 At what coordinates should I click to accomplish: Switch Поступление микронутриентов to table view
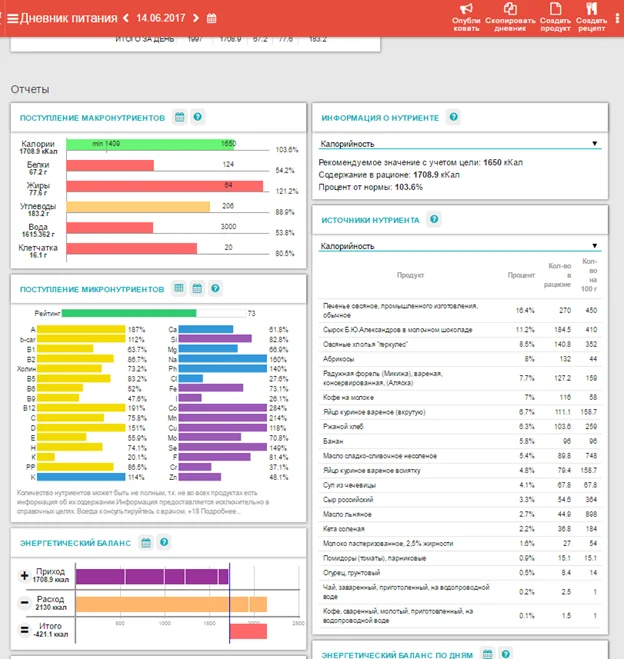pyautogui.click(x=179, y=288)
